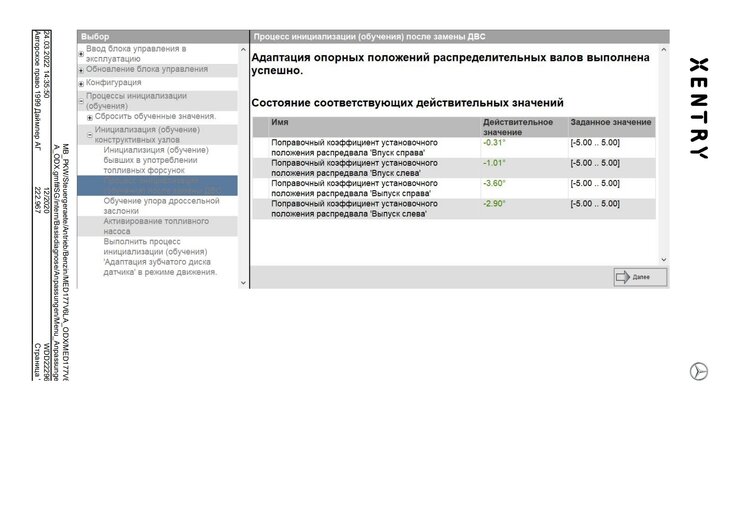This screenshot has width=739, height=512.
Task: Open 'Обучение упора дроссельной заслонки'
Action: pyautogui.click(x=161, y=206)
